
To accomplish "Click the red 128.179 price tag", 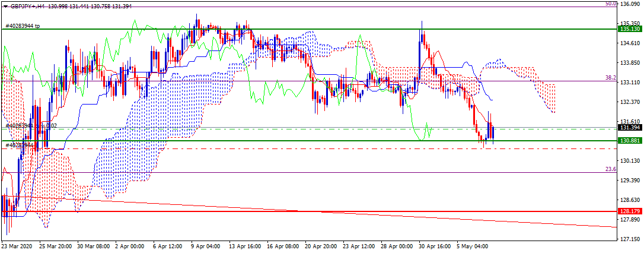I will click(630, 211).
